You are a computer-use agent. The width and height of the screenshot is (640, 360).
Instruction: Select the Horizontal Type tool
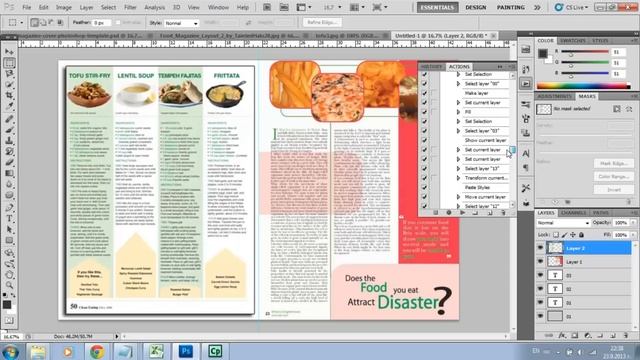click(9, 219)
